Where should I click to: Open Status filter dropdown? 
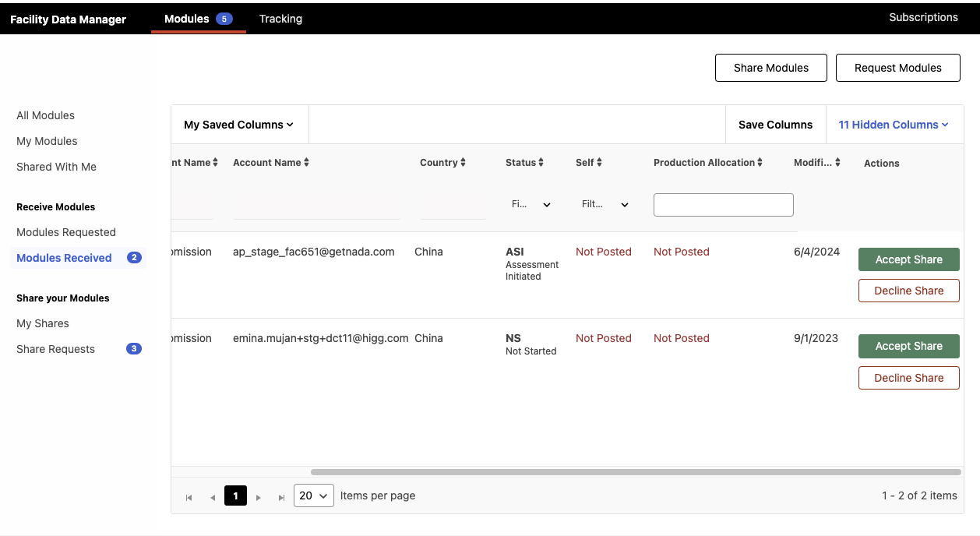click(531, 204)
